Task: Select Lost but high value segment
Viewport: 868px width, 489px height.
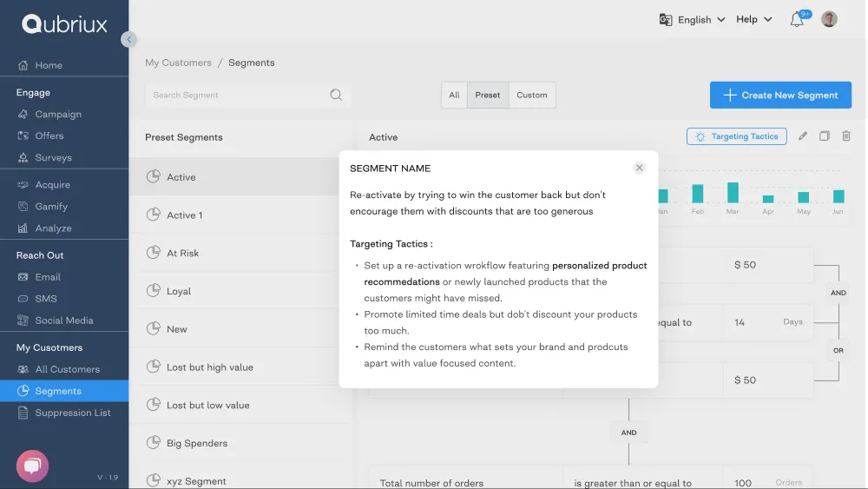Action: [240, 367]
